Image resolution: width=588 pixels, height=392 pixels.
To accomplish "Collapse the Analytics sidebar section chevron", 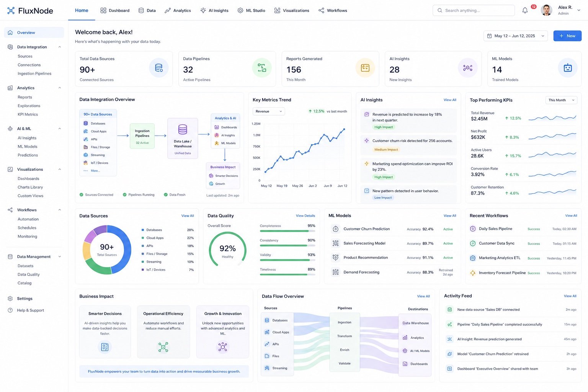I will (x=60, y=88).
